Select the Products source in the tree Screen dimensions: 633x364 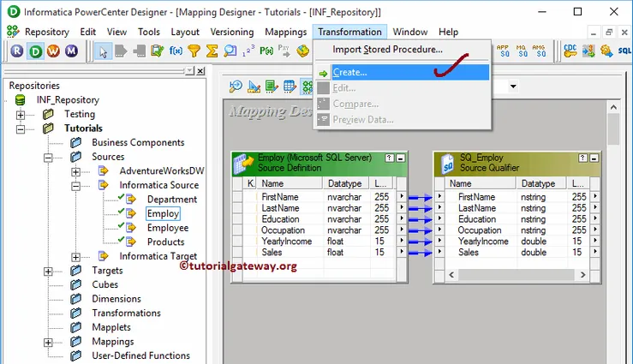point(165,242)
